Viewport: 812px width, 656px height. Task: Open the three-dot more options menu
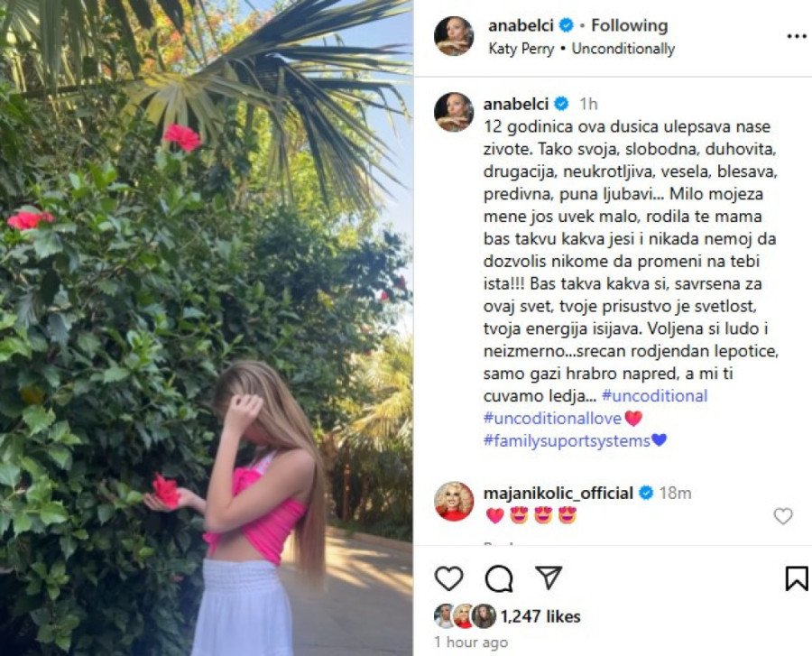click(797, 36)
